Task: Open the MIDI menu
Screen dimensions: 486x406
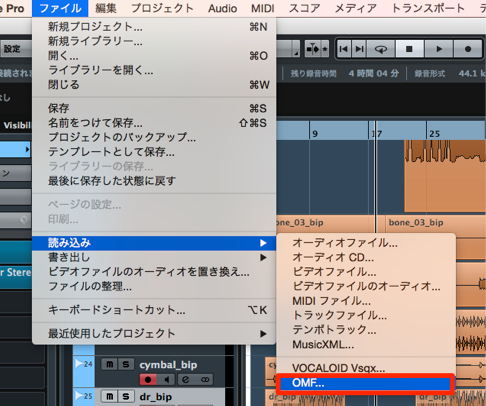Action: [x=263, y=8]
